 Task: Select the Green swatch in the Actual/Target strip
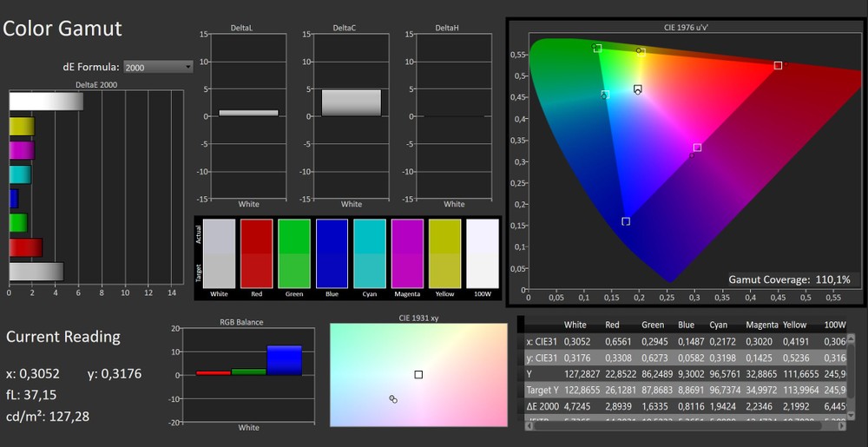pos(294,253)
